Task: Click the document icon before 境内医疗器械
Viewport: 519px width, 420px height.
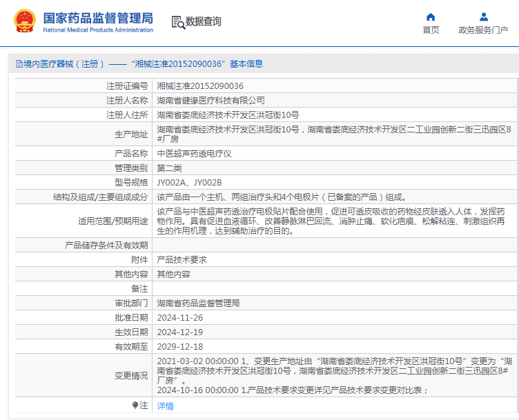Action: (19, 64)
